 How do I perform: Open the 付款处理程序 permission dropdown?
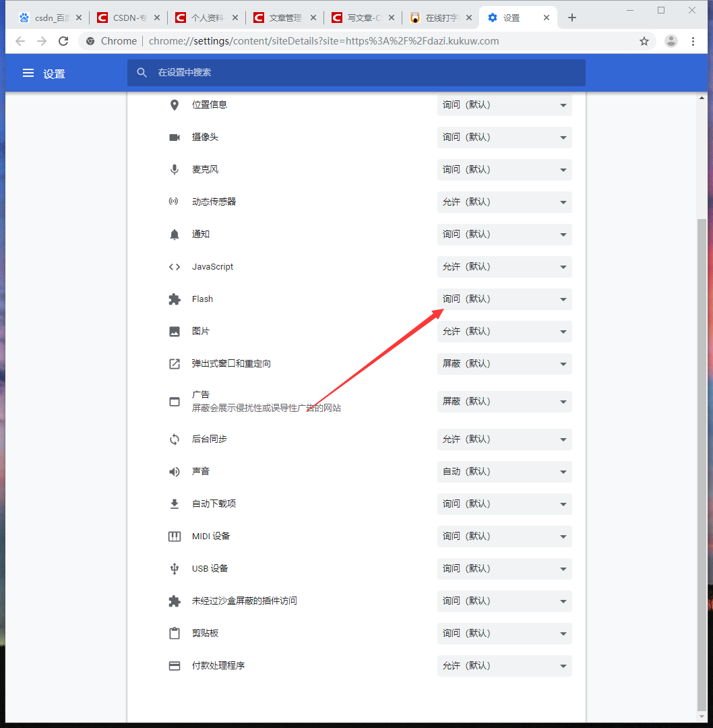(504, 666)
